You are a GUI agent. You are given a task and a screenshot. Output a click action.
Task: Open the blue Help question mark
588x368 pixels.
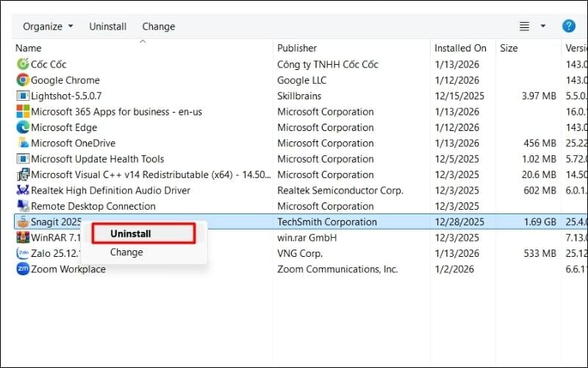click(568, 26)
